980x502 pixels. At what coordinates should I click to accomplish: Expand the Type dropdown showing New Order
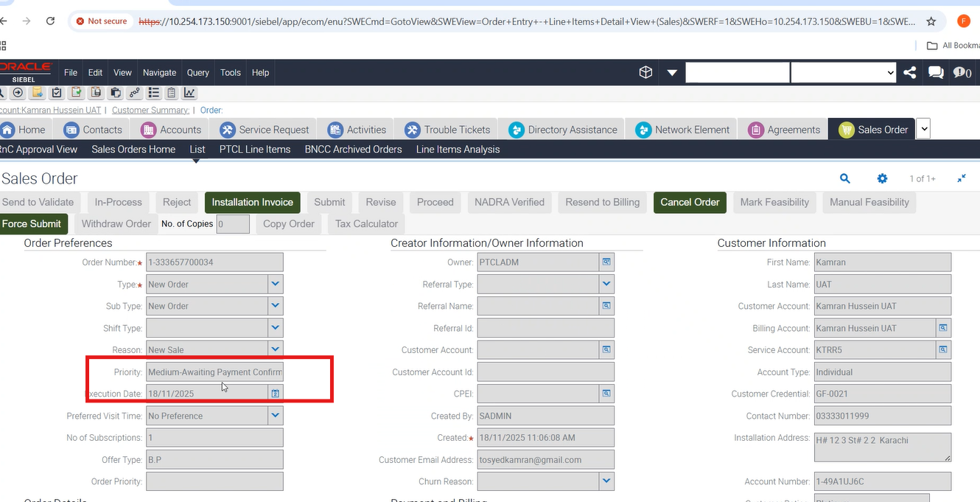pyautogui.click(x=275, y=284)
